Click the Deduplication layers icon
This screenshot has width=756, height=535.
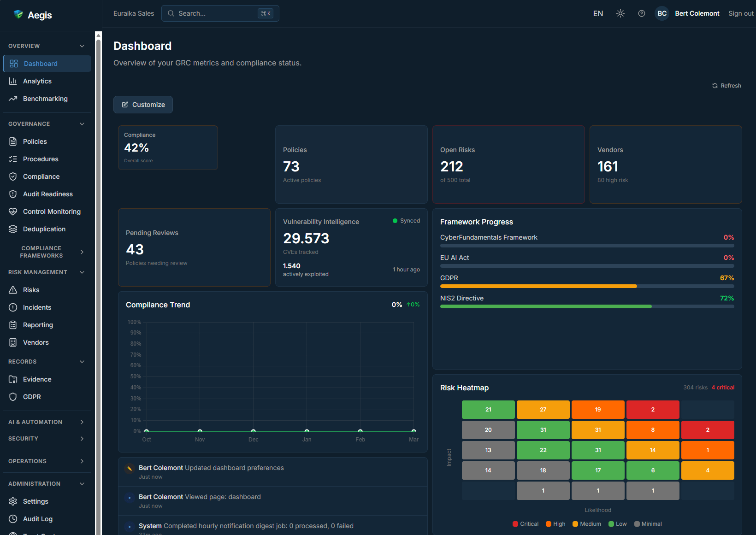14,229
